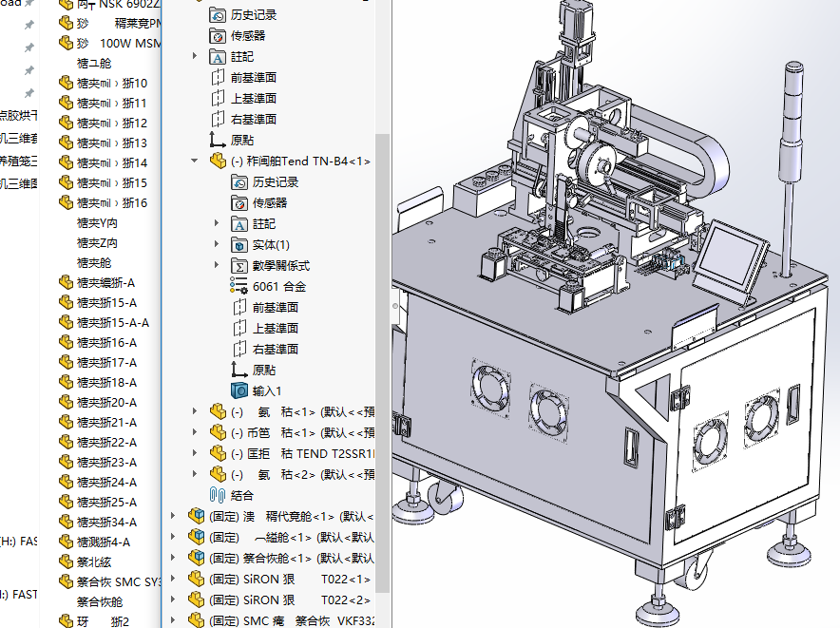Viewport: 840px width, 628px height.
Task: Click 原點 icon under Tend TN-B4
Action: pyautogui.click(x=239, y=370)
